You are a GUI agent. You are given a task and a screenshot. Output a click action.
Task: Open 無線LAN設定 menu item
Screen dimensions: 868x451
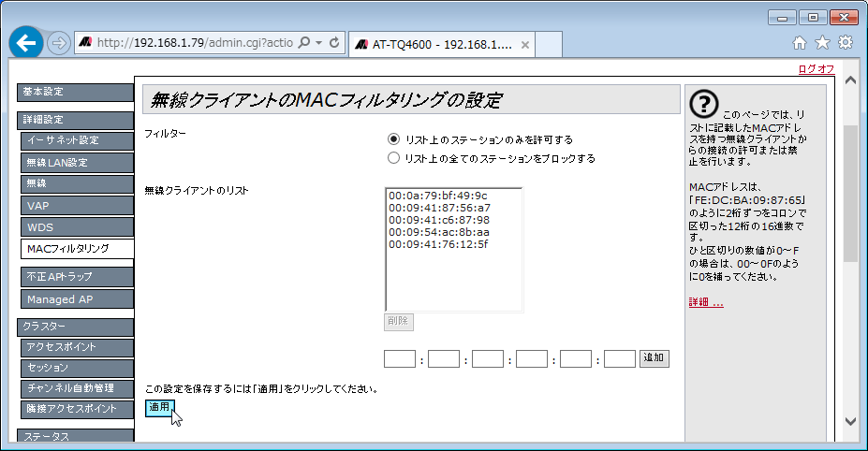click(78, 163)
